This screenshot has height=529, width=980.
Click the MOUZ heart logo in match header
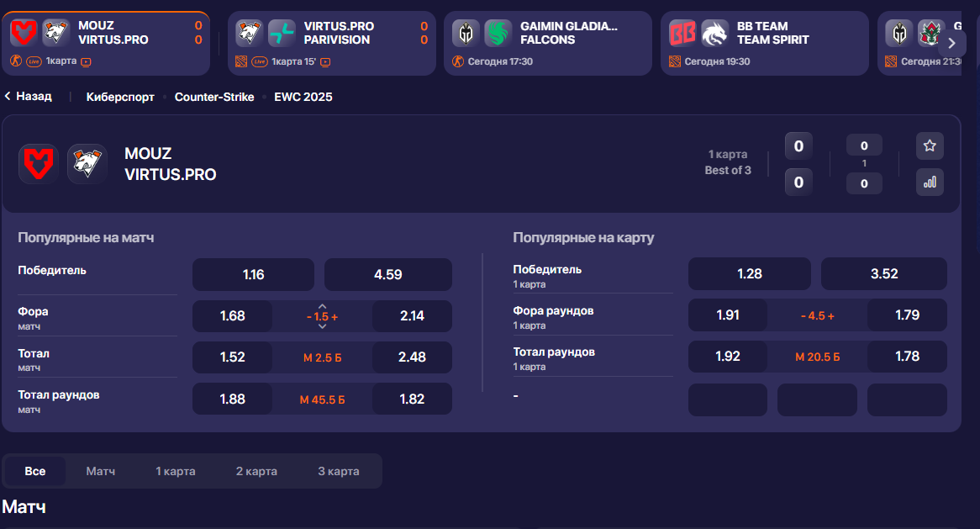[x=39, y=164]
